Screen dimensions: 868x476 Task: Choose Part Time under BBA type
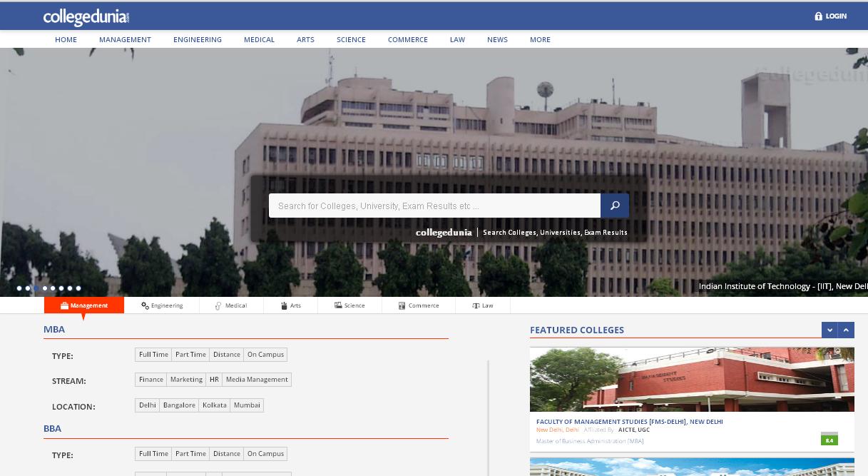pyautogui.click(x=190, y=454)
